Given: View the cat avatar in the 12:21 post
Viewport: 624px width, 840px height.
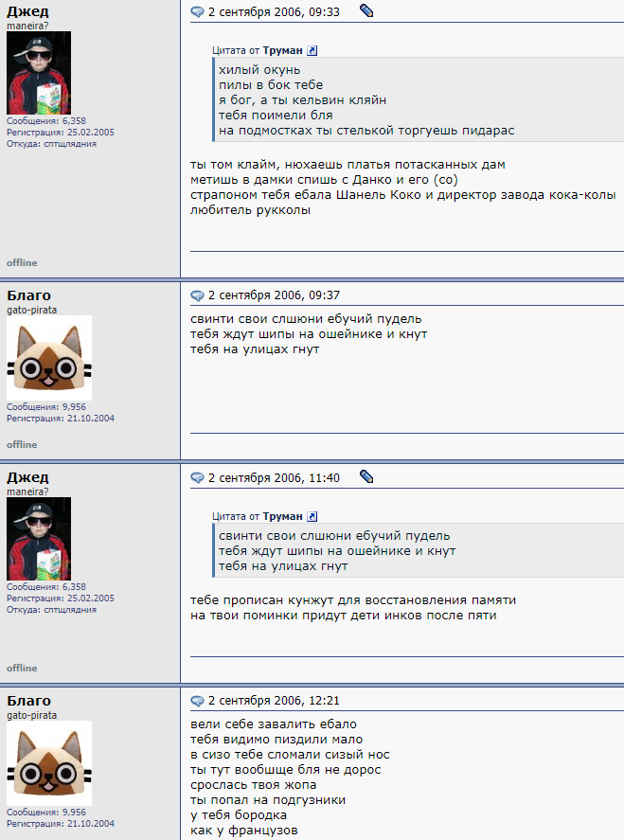Looking at the screenshot, I should tap(49, 763).
